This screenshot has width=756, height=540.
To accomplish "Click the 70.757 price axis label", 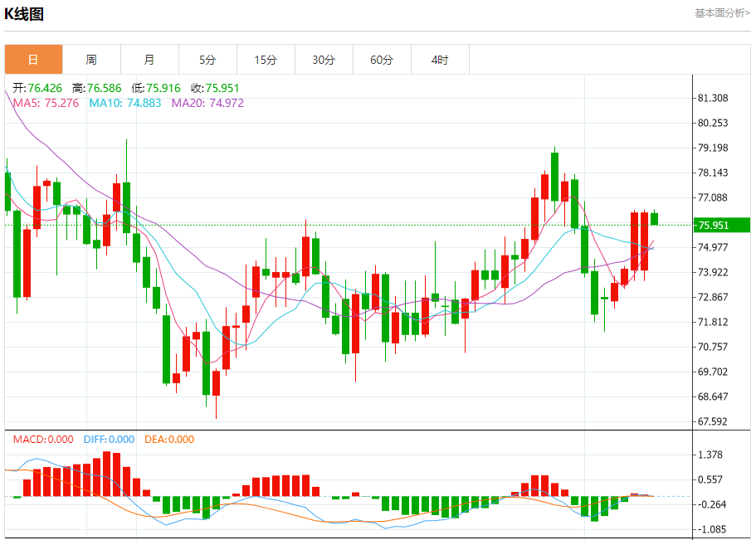I will [713, 347].
